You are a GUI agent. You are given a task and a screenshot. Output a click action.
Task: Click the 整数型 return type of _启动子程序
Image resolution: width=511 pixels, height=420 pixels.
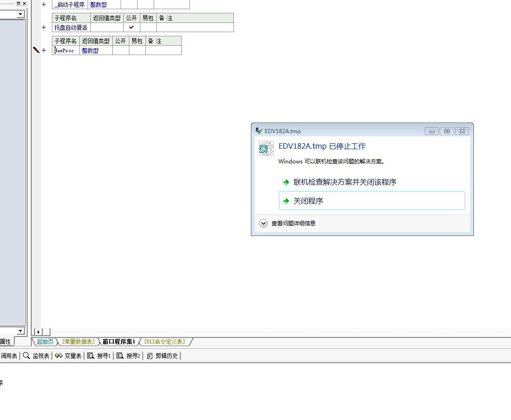click(x=99, y=5)
